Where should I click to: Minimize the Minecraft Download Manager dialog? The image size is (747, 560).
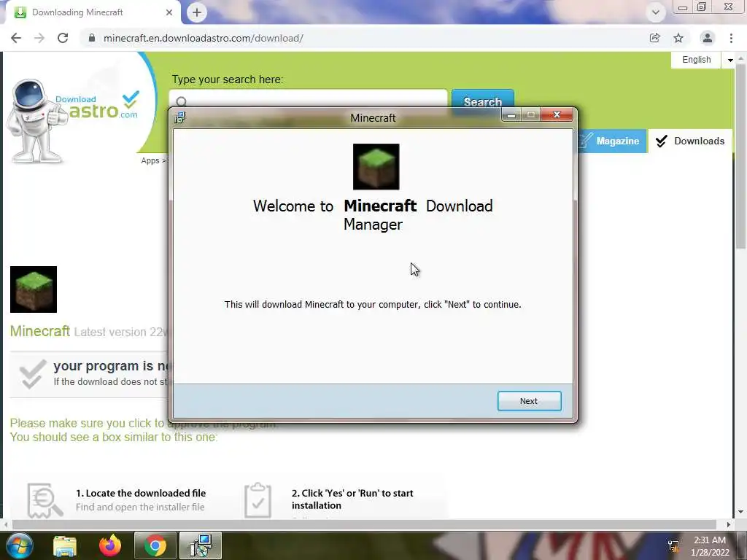pyautogui.click(x=511, y=114)
